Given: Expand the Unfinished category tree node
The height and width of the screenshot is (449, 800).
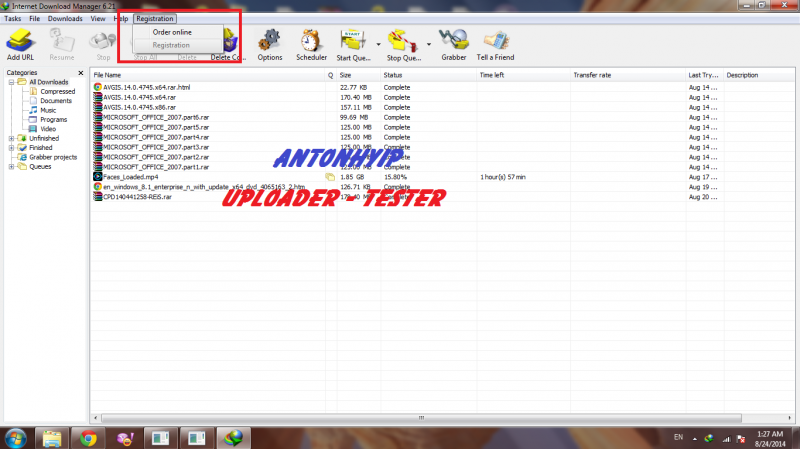Looking at the screenshot, I should (11, 138).
